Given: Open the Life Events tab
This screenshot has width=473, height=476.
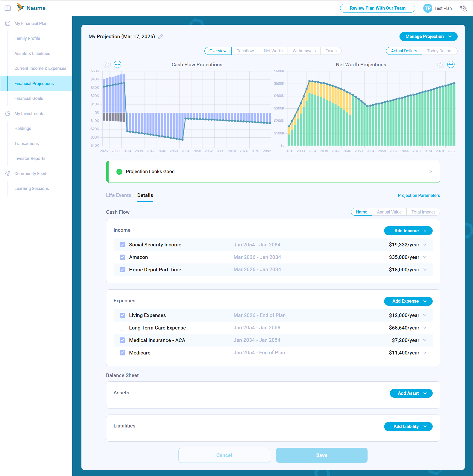Looking at the screenshot, I should coord(118,195).
